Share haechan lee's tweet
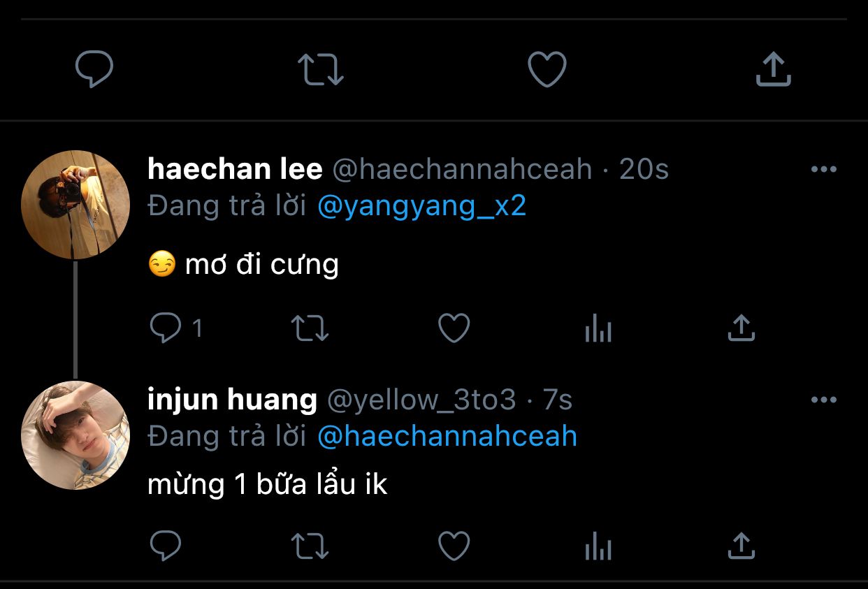Viewport: 868px width, 589px height. point(742,328)
